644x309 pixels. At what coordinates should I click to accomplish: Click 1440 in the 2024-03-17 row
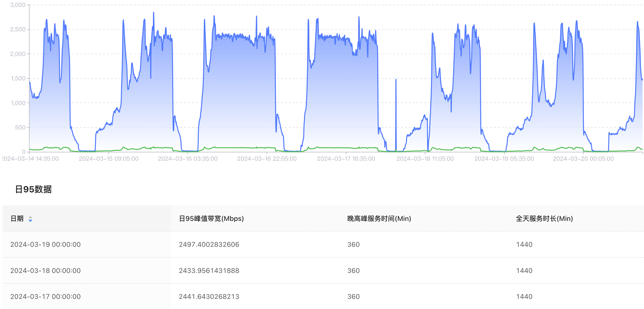(524, 296)
